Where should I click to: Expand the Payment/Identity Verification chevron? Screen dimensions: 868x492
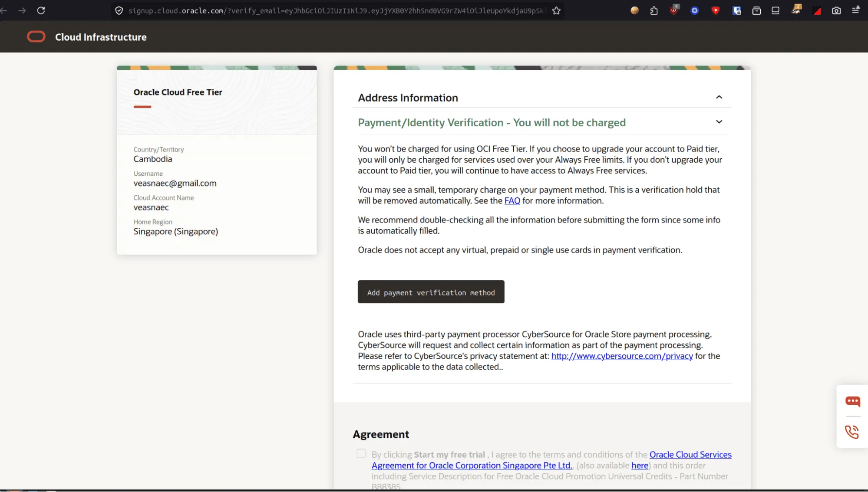pos(719,122)
